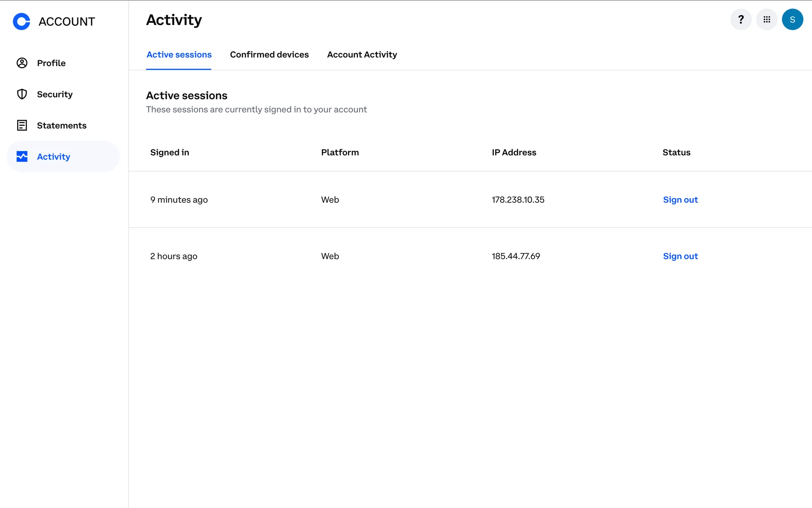
Task: Open the apps grid menu icon
Action: [x=766, y=19]
